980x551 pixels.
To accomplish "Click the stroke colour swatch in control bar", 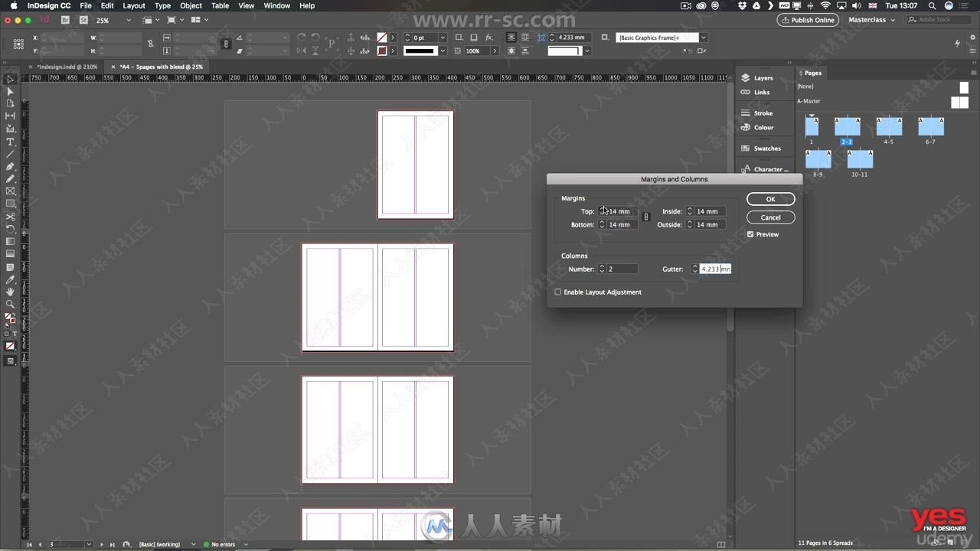I will pos(382,51).
